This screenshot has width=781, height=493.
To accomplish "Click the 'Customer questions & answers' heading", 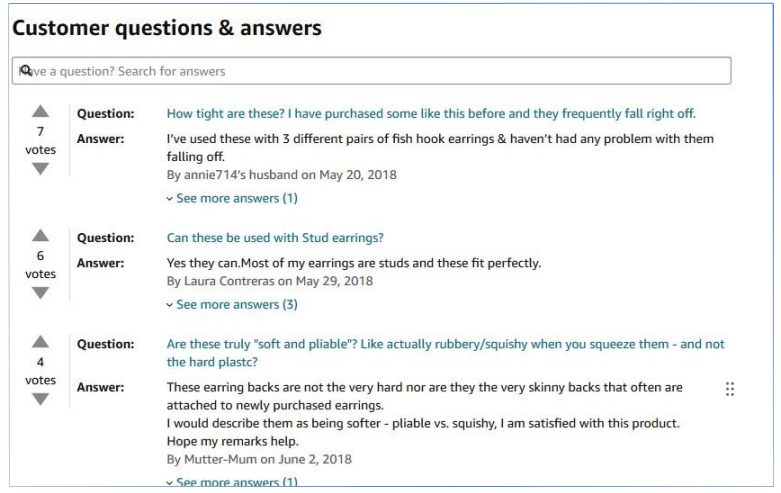I will tap(167, 28).
